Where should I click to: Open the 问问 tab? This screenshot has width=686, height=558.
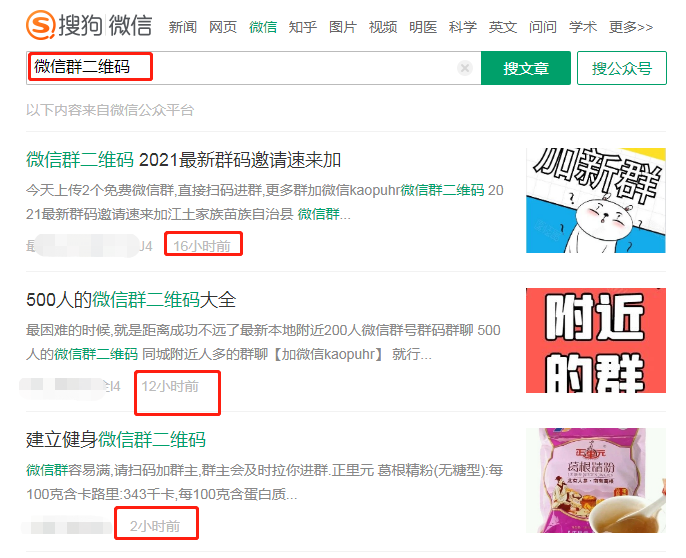pos(543,27)
